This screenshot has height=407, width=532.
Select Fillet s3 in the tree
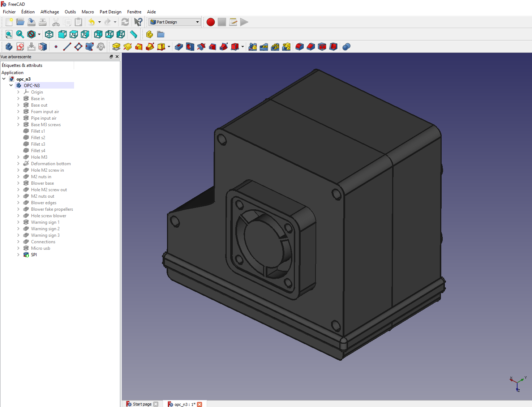(38, 144)
